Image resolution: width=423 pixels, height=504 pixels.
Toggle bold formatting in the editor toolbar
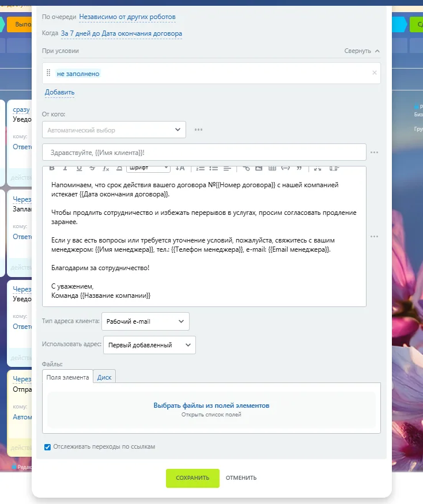point(52,168)
